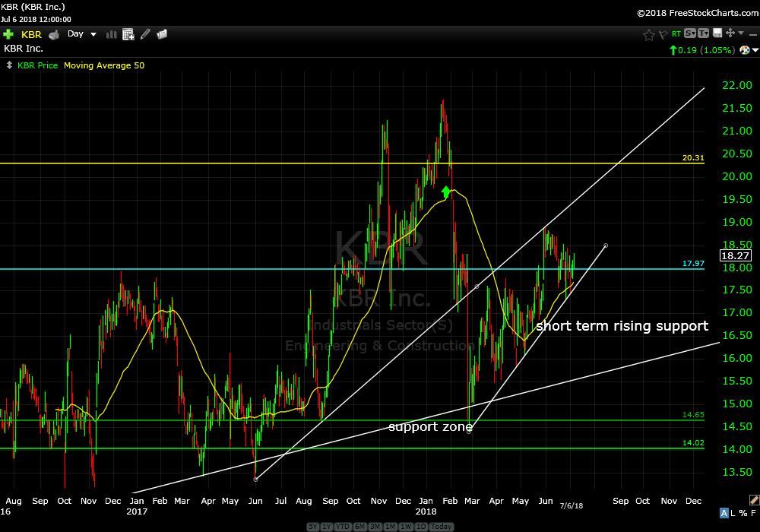Open the Day timeframe dropdown
760x532 pixels.
82,34
